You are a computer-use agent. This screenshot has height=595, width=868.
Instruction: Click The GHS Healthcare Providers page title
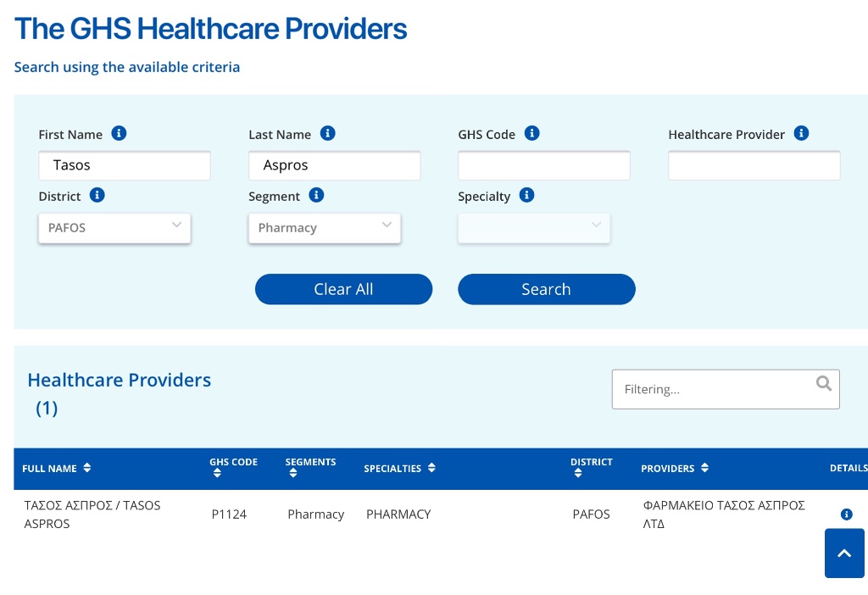point(211,28)
